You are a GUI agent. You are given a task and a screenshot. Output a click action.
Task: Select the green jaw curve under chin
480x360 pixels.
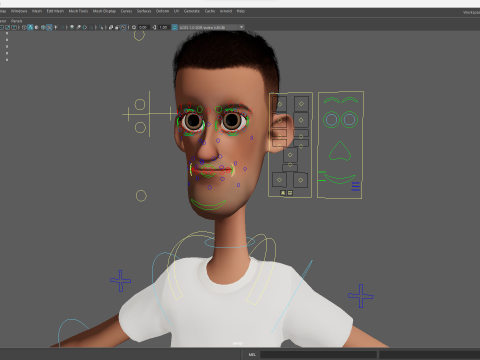click(208, 204)
